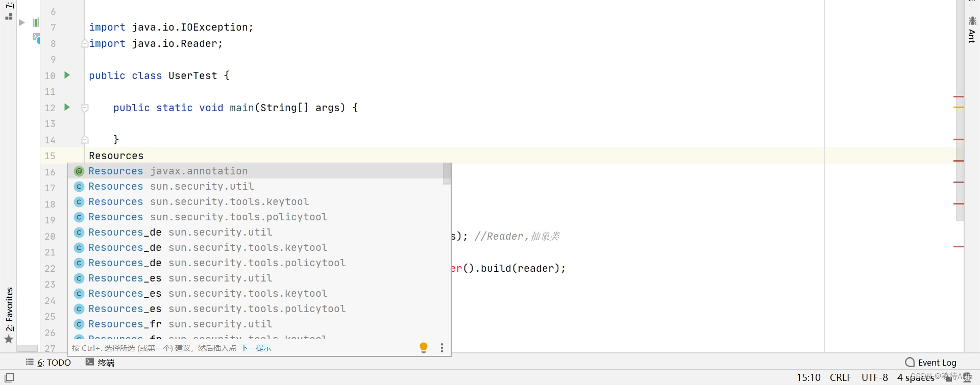Toggle tool window bars icon in status bar
The image size is (980, 385).
[x=9, y=378]
